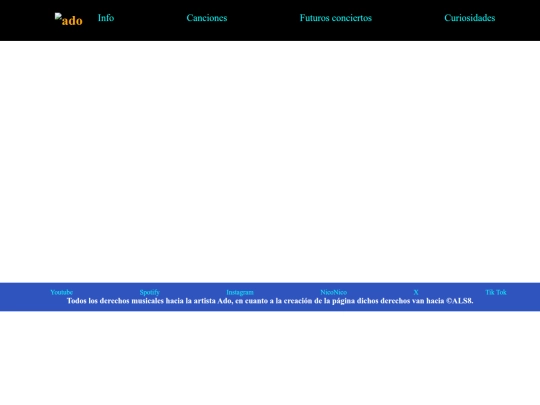The width and height of the screenshot is (540, 405).
Task: Open the Info navigation link
Action: pyautogui.click(x=106, y=18)
